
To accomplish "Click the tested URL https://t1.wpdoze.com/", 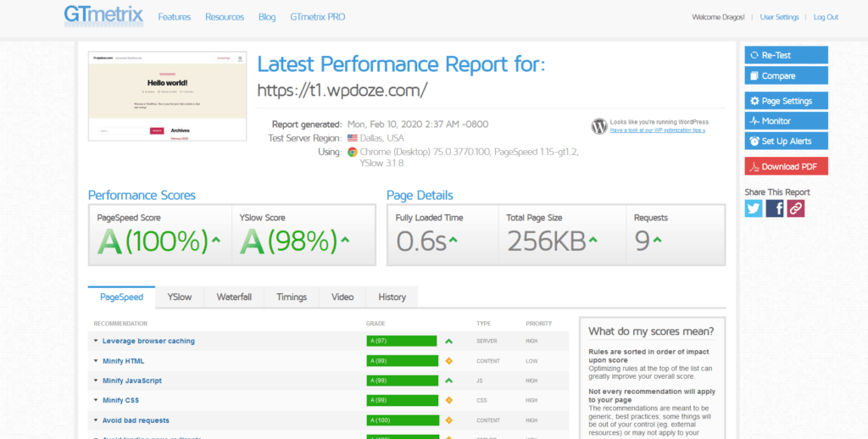I will 342,90.
